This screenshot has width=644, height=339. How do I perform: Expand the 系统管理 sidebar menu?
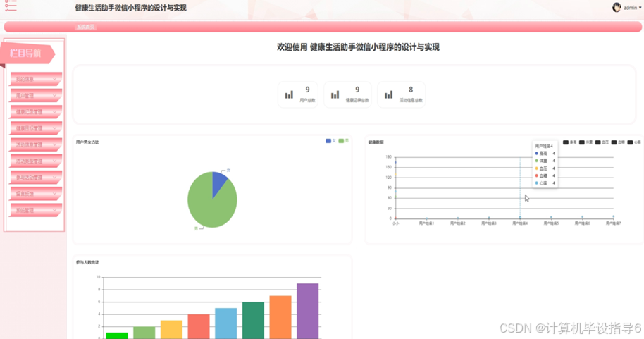pos(36,210)
